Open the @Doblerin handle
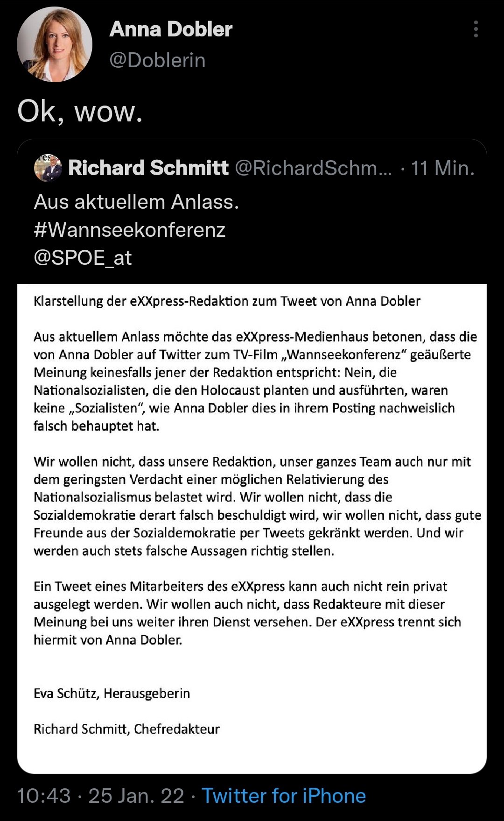This screenshot has height=821, width=504. pos(157,60)
